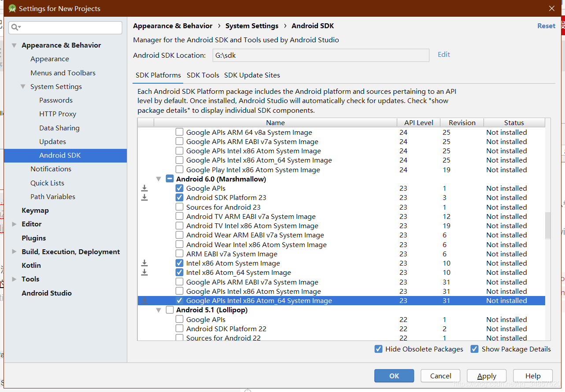Click the settings search field
The image size is (565, 392).
(65, 27)
